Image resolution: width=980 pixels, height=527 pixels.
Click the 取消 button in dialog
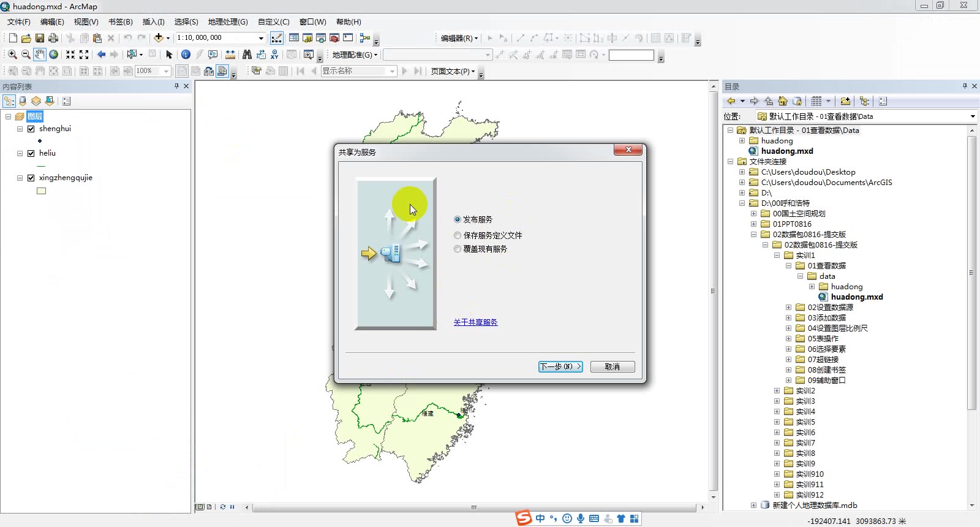click(x=612, y=366)
